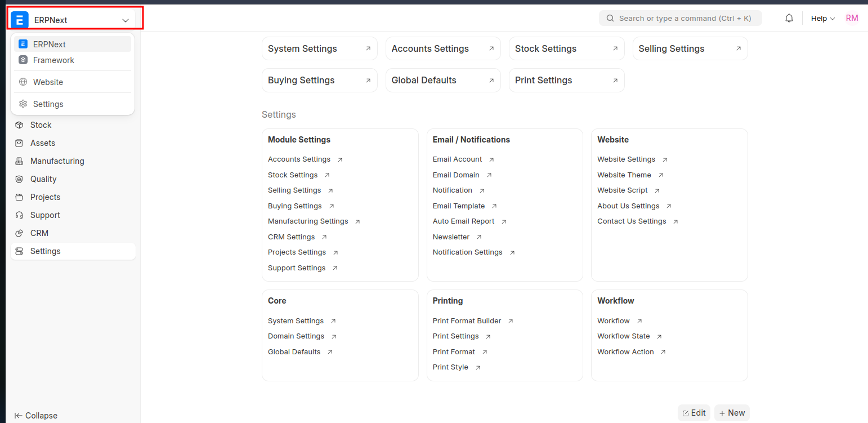868x423 pixels.
Task: Click the Stock box icon in sidebar
Action: [19, 125]
